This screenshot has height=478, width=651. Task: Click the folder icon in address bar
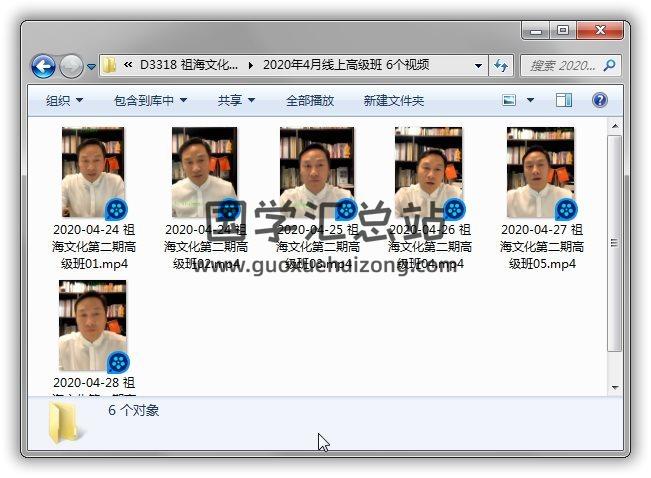(110, 66)
